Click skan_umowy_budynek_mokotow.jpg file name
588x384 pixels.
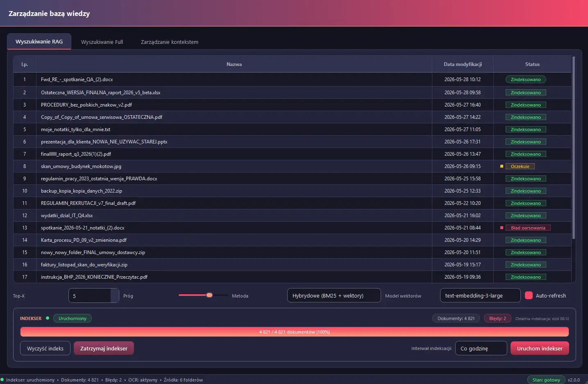pos(81,166)
